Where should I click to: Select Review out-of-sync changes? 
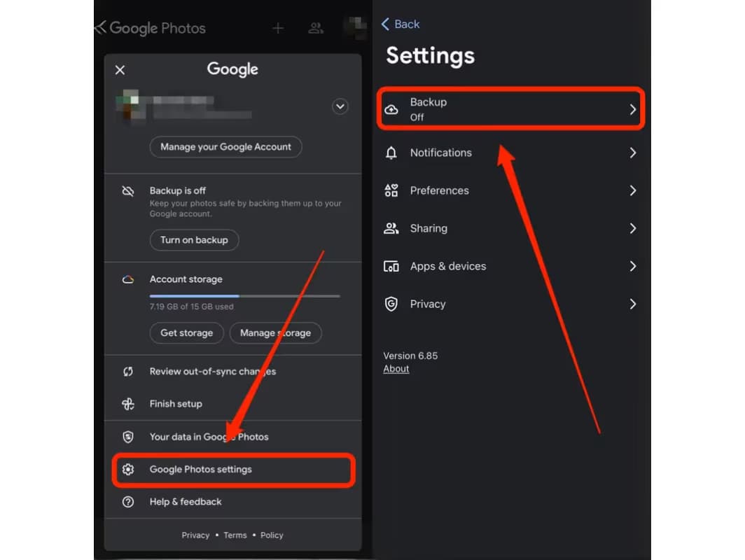[212, 372]
